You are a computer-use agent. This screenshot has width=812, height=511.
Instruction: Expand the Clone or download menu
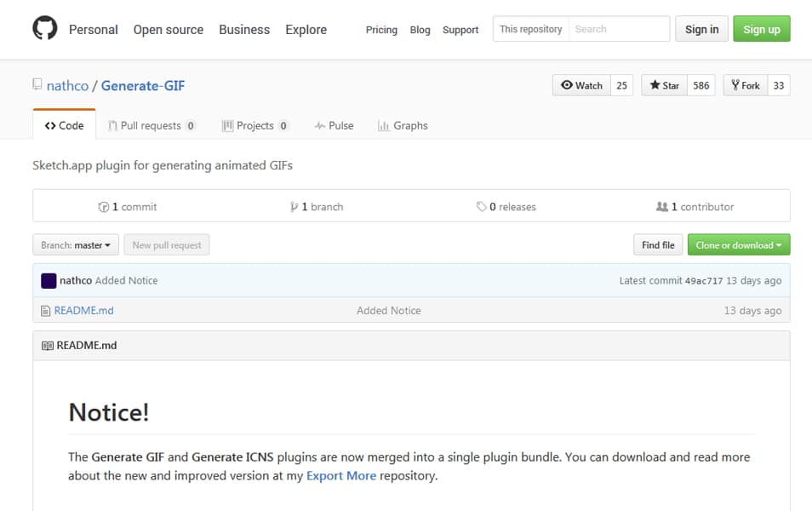tap(738, 245)
